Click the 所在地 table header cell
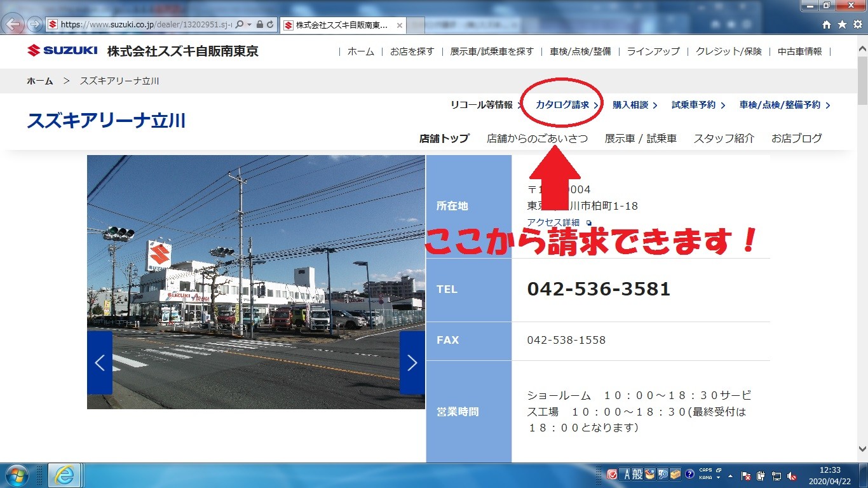The width and height of the screenshot is (868, 488). [469, 206]
